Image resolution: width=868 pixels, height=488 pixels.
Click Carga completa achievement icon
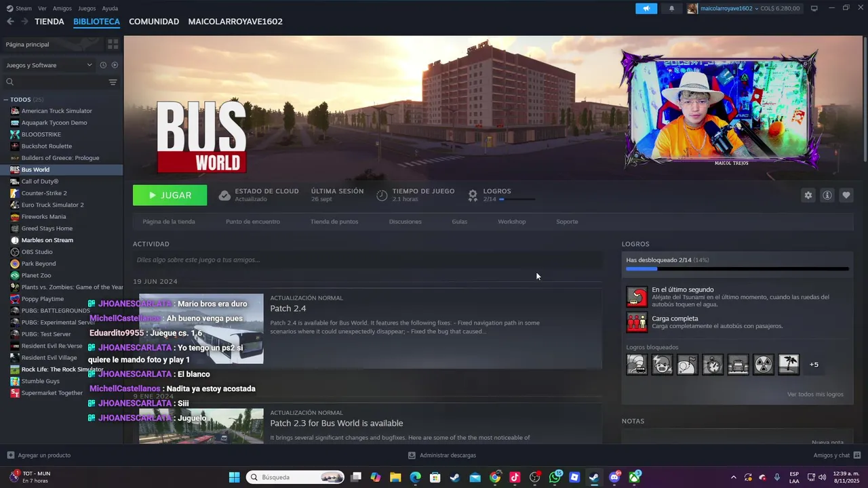637,322
